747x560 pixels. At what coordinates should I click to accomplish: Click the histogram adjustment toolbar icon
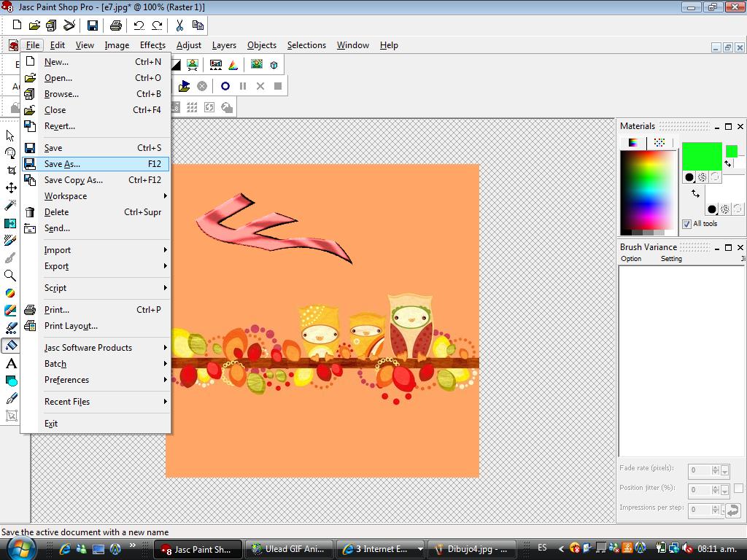point(215,65)
